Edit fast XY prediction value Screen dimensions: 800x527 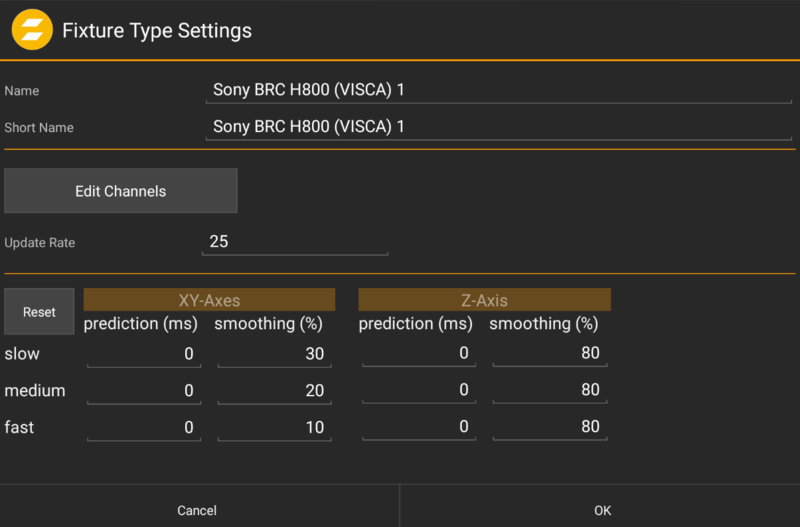[x=144, y=428]
